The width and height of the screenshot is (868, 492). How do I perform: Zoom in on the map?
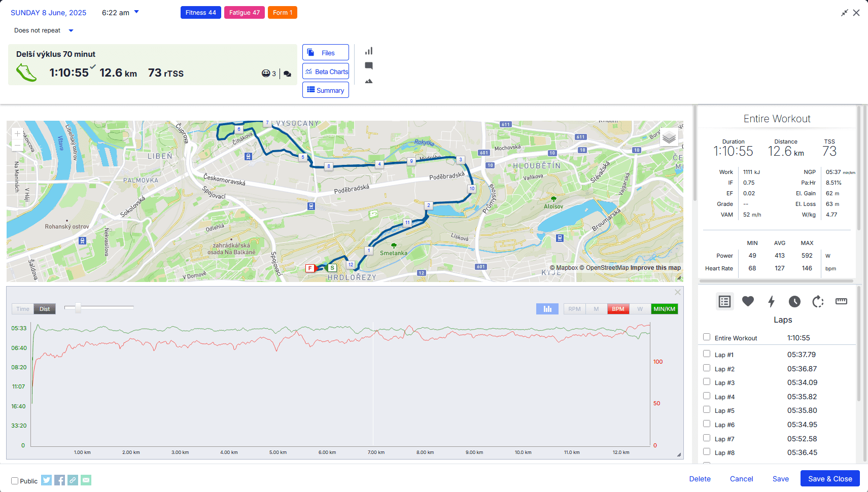pos(17,134)
